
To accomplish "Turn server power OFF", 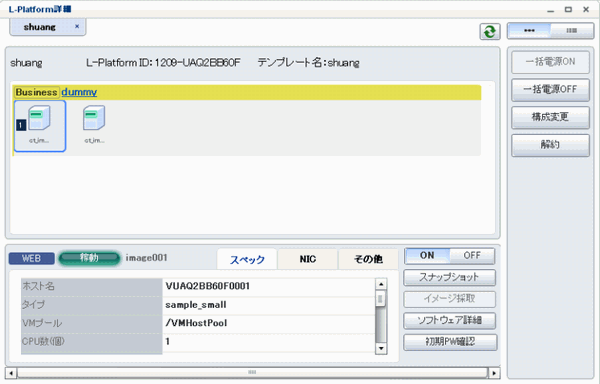I will (472, 255).
